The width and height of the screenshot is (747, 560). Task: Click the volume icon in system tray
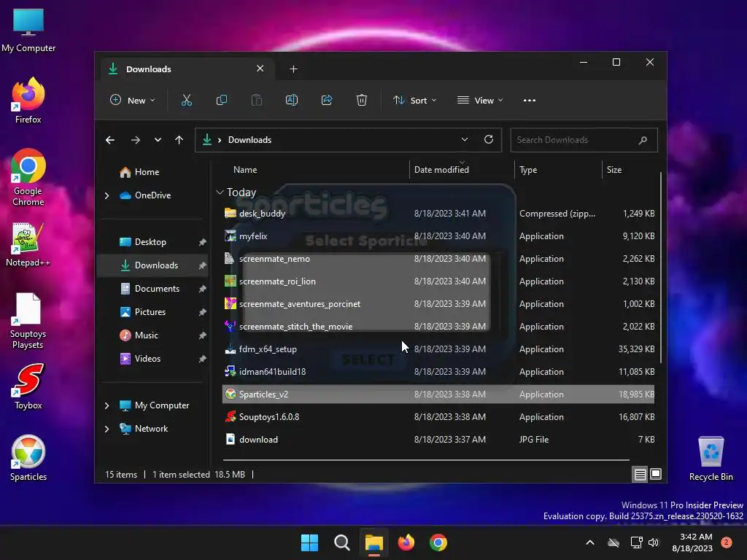pyautogui.click(x=654, y=542)
